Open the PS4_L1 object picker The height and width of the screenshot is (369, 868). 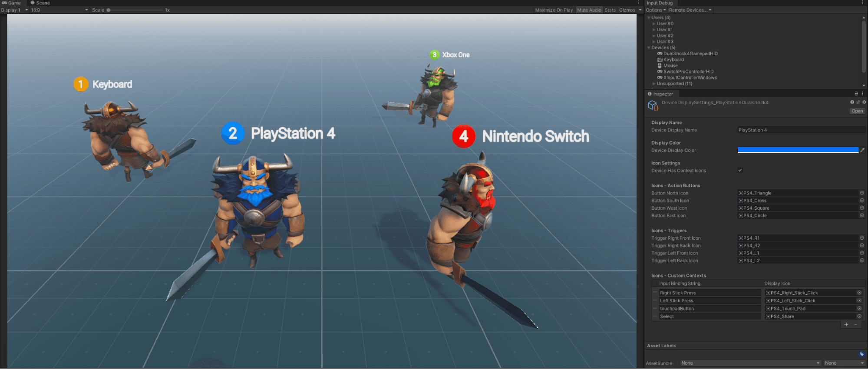coord(861,253)
